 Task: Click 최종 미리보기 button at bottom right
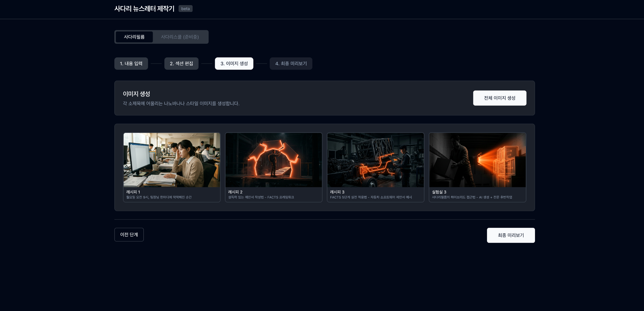511,235
